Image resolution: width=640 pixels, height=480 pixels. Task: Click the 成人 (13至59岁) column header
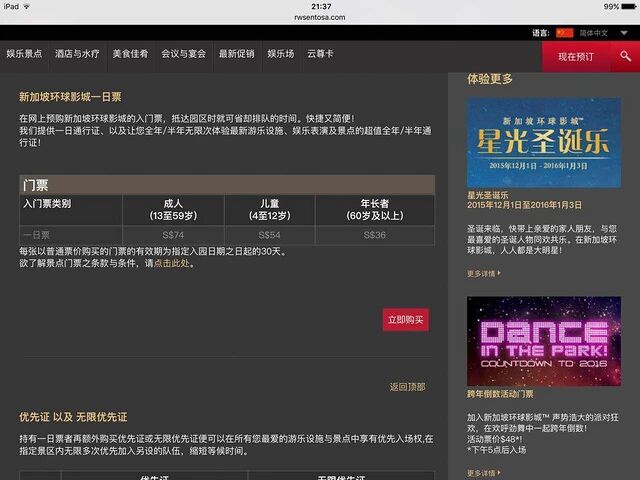pos(173,210)
